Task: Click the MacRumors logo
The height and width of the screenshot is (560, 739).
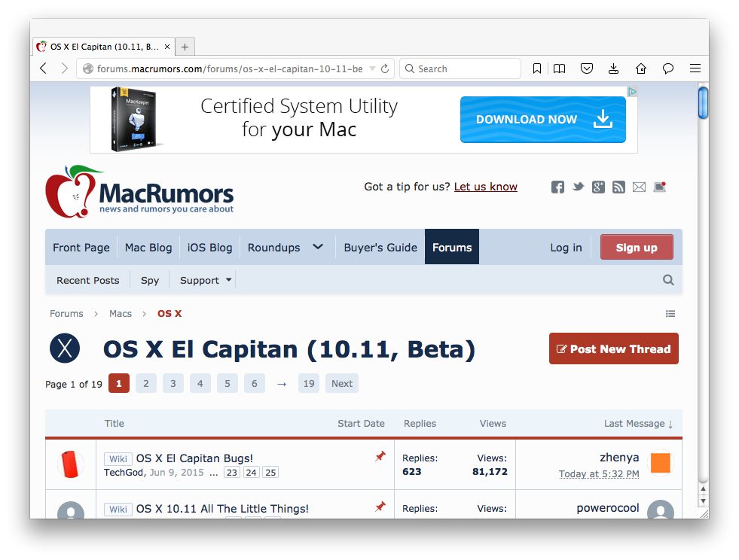Action: [x=139, y=192]
